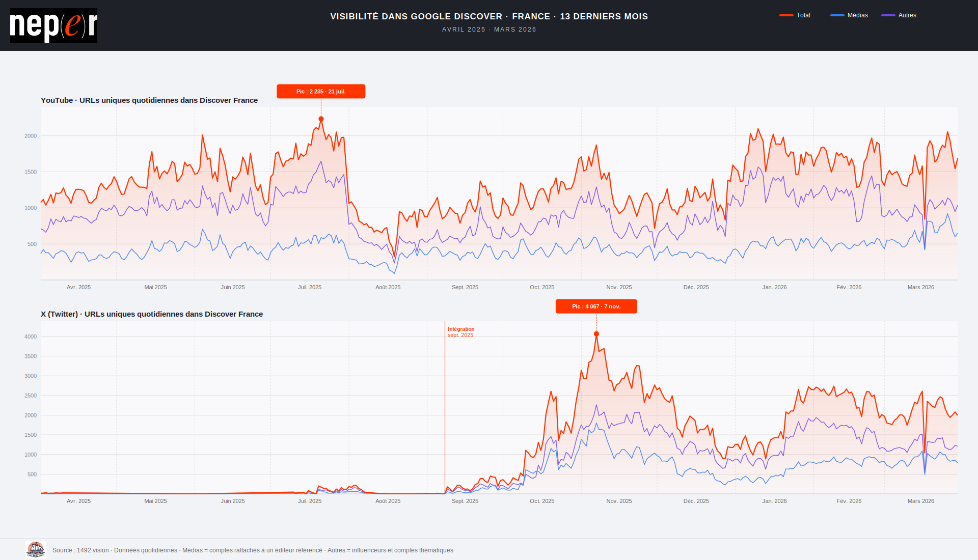
Task: Click the X (Twitter) chart title
Action: [152, 314]
